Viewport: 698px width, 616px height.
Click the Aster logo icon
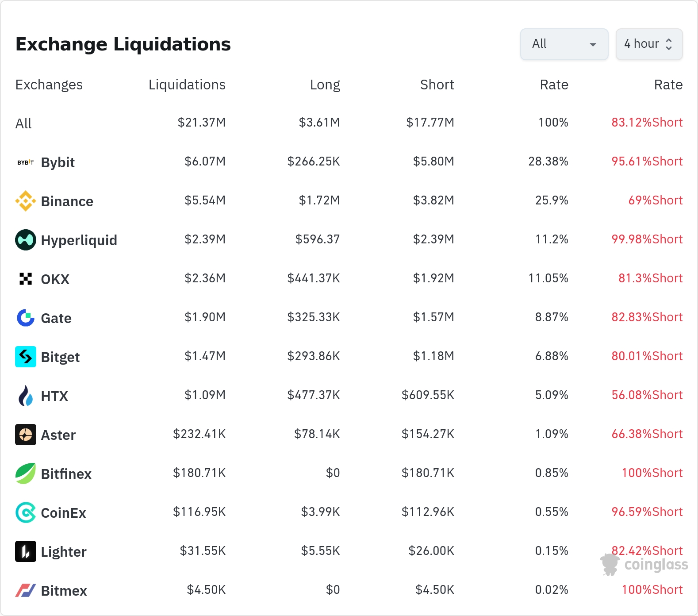click(26, 435)
